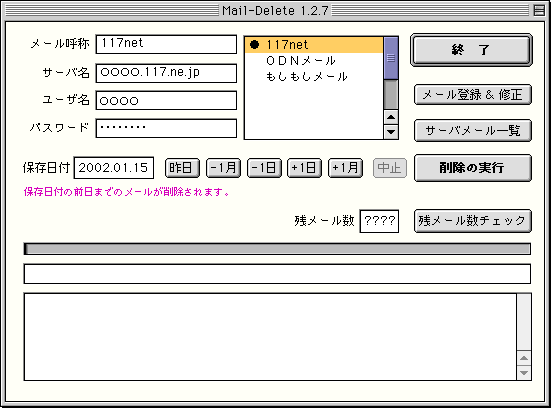
Task: Click the 終了 quit button
Action: (471, 50)
